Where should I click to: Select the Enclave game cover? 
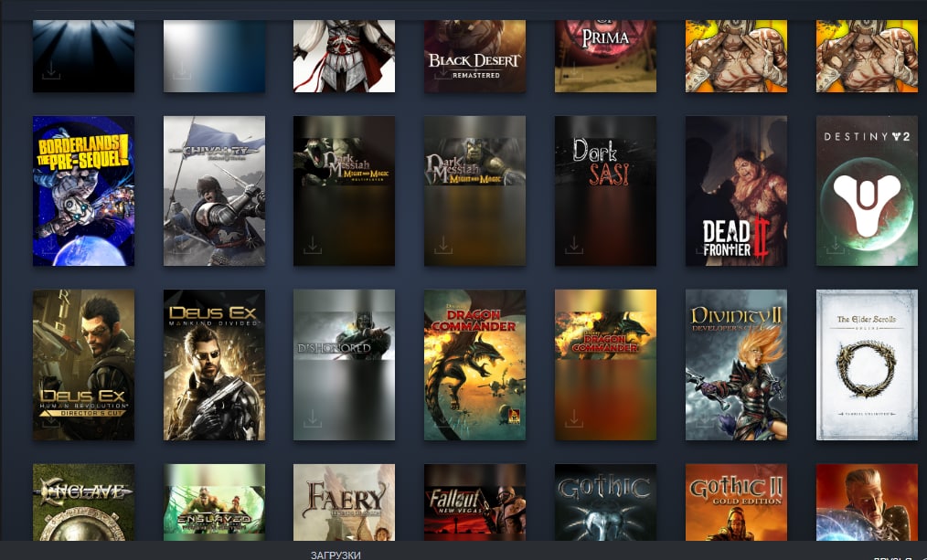point(83,502)
